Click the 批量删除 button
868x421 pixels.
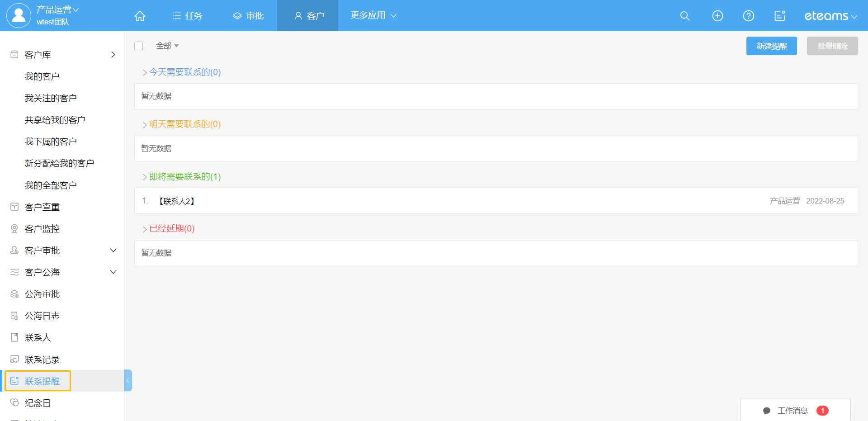tap(832, 46)
